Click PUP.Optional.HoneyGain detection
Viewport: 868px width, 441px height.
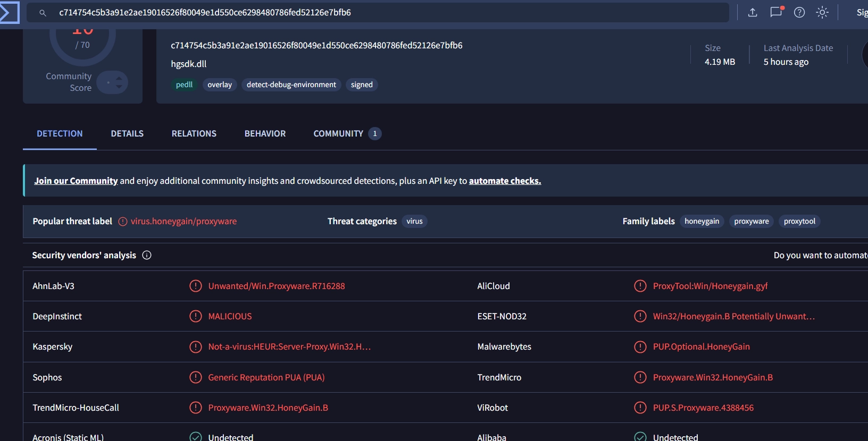[702, 347]
